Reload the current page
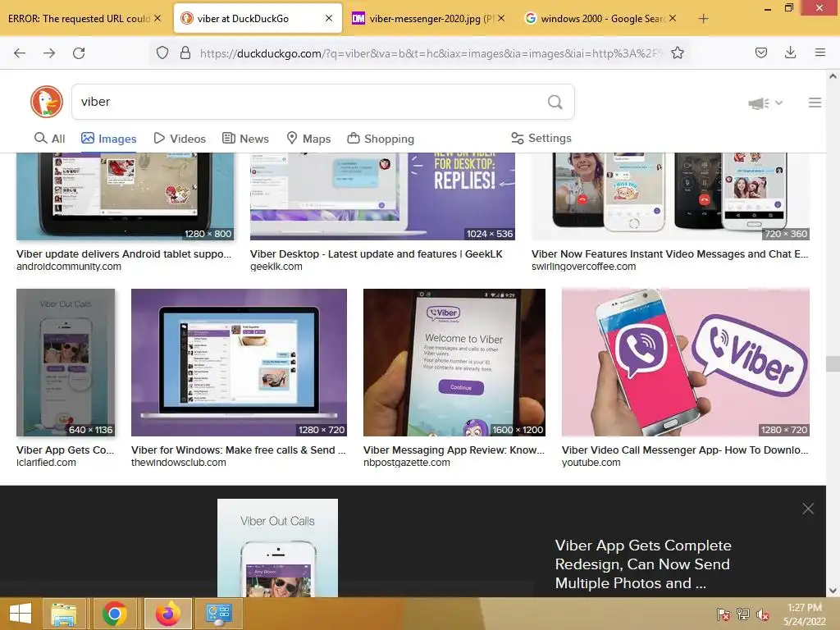 click(x=79, y=53)
